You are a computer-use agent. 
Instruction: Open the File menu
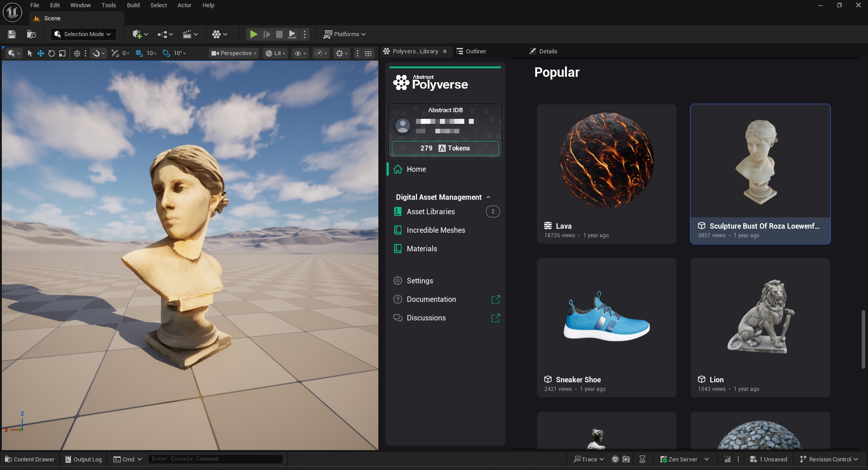[x=35, y=5]
